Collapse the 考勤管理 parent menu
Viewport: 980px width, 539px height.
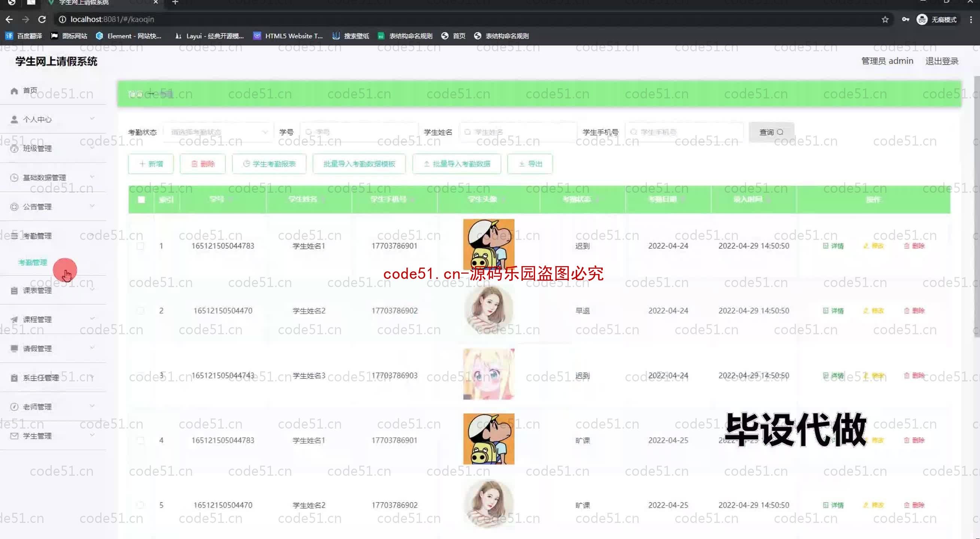[x=53, y=236]
